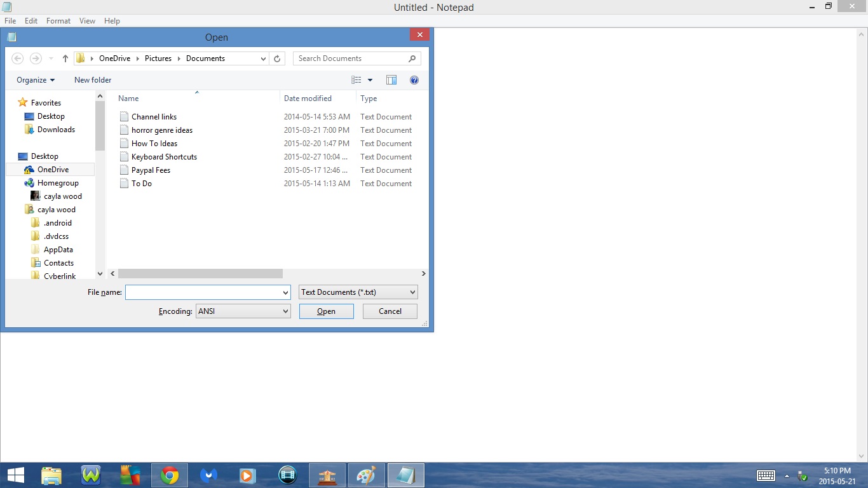Open the Notepad File menu
Viewport: 868px width, 488px height.
click(x=10, y=21)
